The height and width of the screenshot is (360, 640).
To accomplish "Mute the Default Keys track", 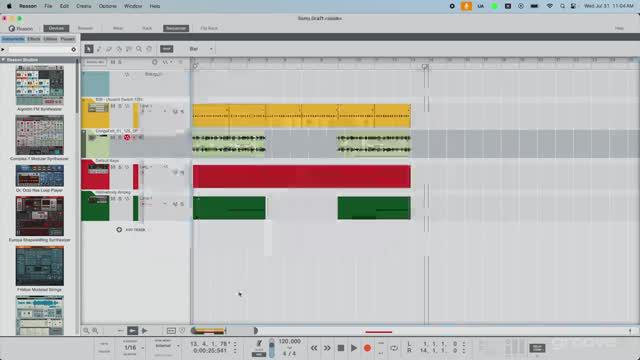I will click(x=113, y=167).
